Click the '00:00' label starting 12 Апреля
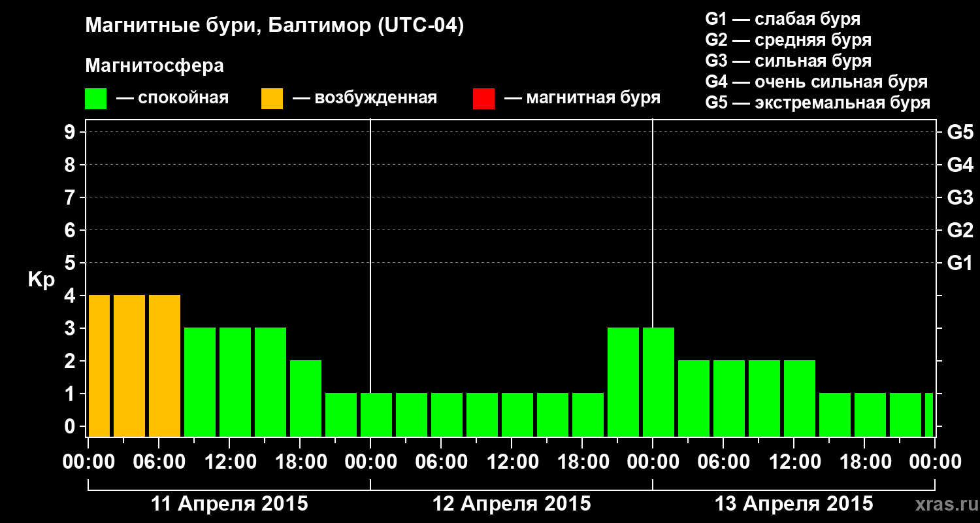The image size is (980, 523). point(370,462)
